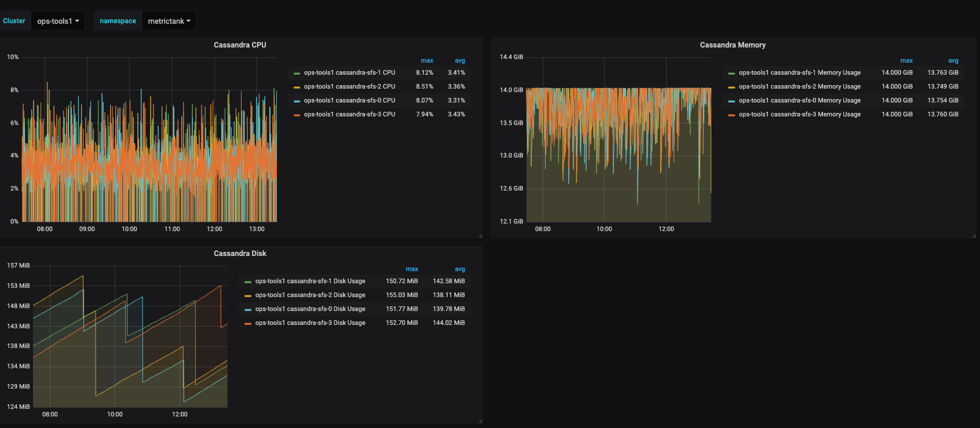Click yellow series icon for cassandra-sfs-2 CPU
980x428 pixels.
click(x=297, y=87)
